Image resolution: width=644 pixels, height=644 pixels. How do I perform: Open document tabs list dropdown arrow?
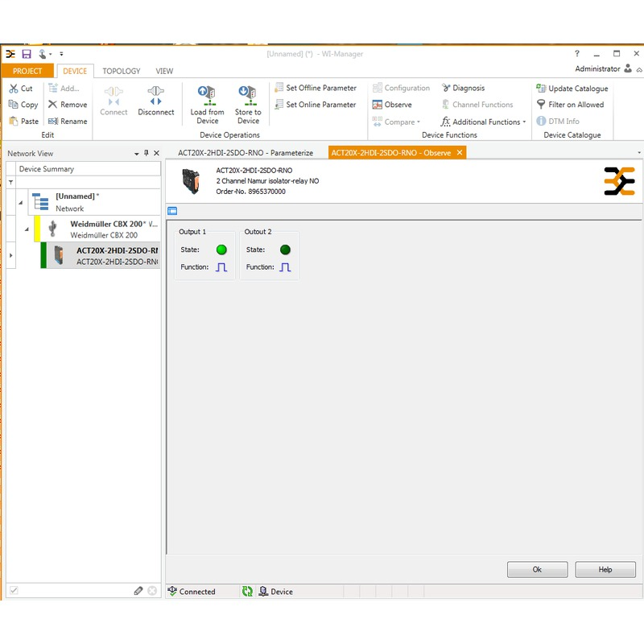(x=639, y=153)
